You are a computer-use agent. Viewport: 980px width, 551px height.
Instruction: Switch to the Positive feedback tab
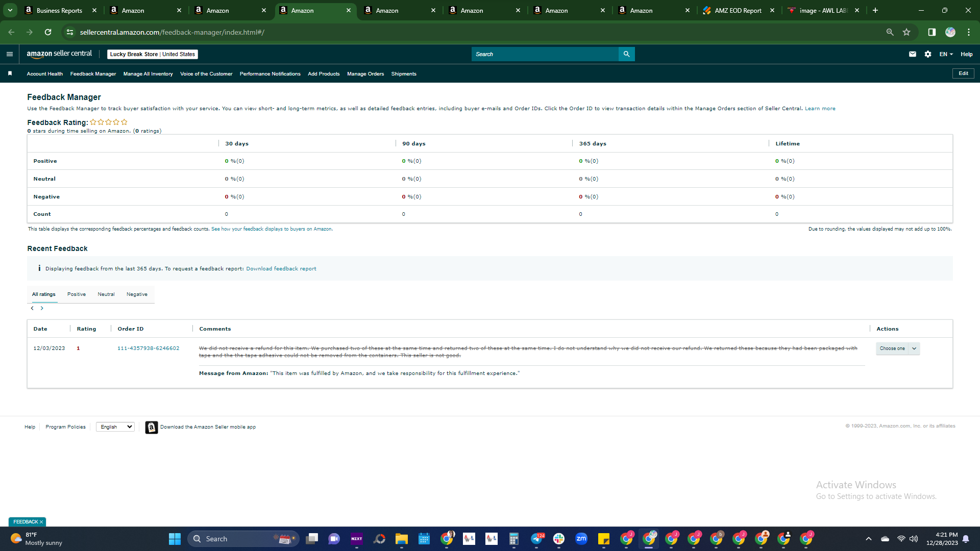77,294
